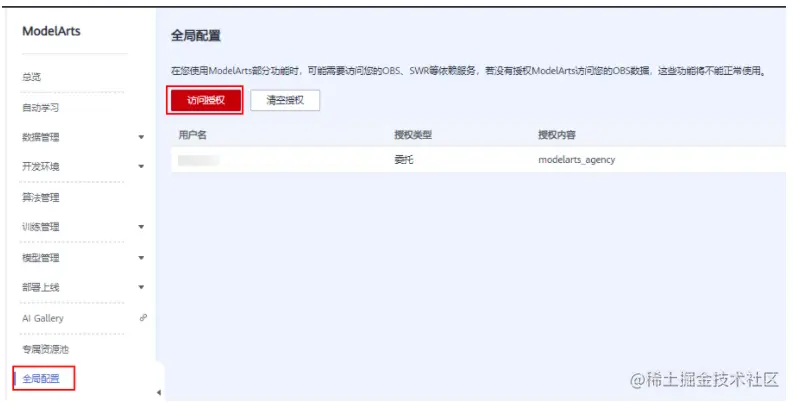Open the 总览 overview page
The height and width of the screenshot is (403, 793).
point(31,77)
